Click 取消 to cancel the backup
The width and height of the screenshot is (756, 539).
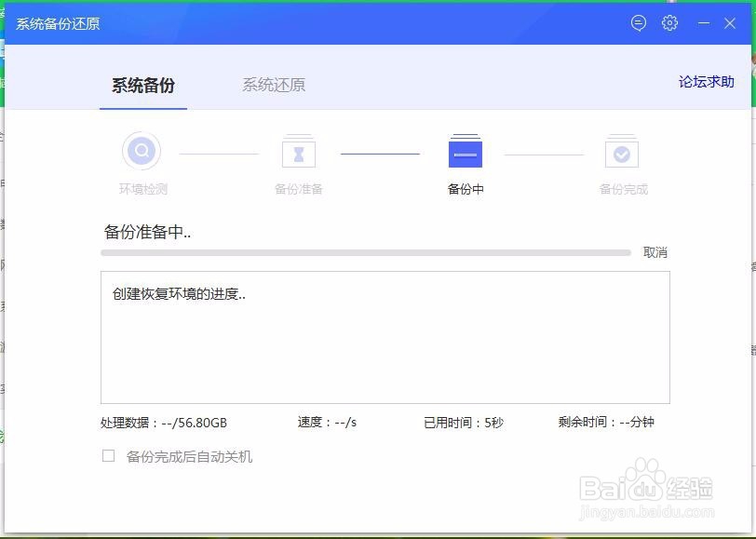(655, 252)
